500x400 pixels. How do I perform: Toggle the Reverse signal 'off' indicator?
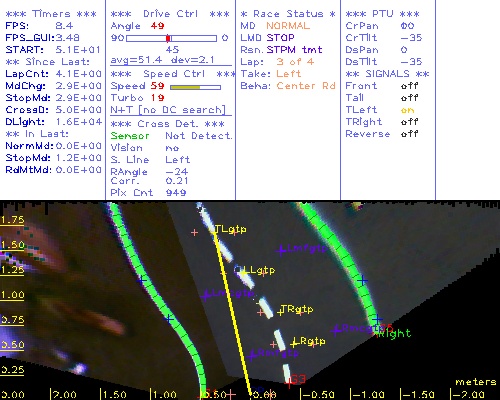click(409, 134)
